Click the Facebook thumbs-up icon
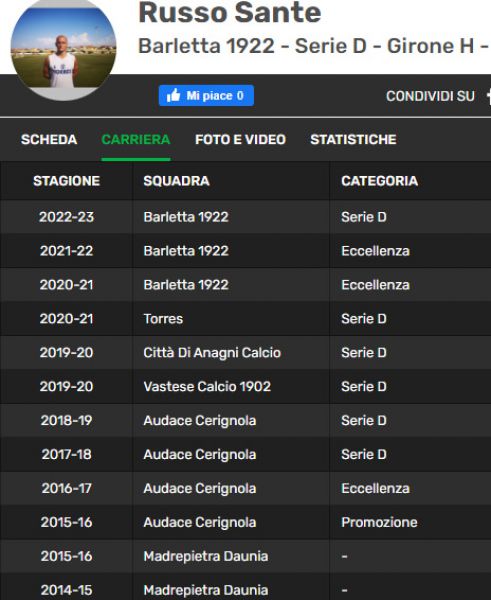 coord(173,95)
